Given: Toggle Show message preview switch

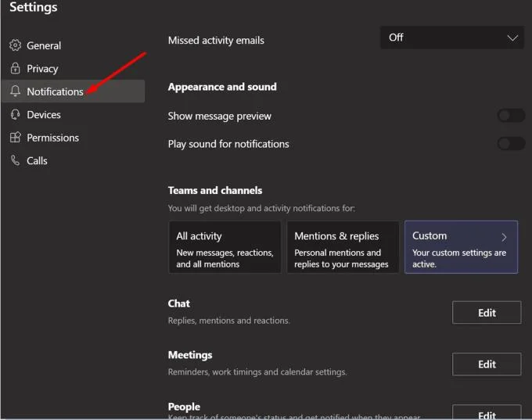Looking at the screenshot, I should click(511, 116).
